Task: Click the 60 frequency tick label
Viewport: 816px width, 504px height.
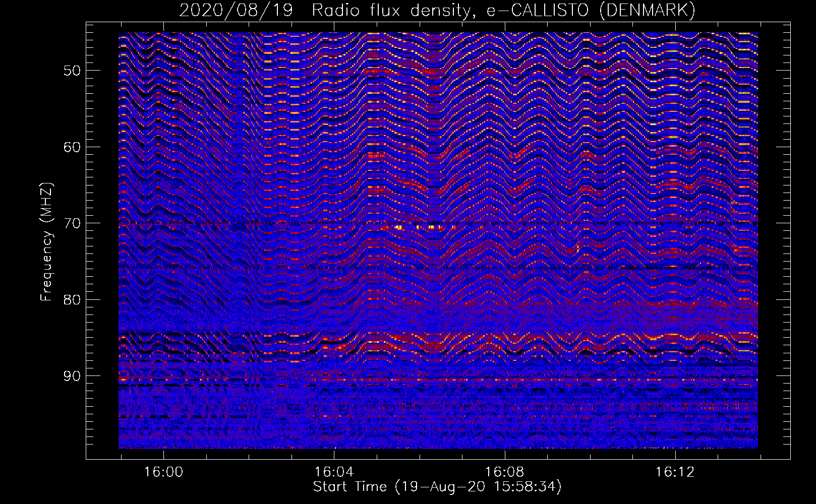Action: 72,147
